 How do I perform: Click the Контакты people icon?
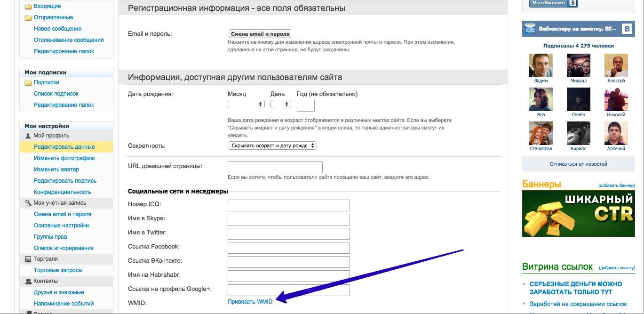(28, 281)
